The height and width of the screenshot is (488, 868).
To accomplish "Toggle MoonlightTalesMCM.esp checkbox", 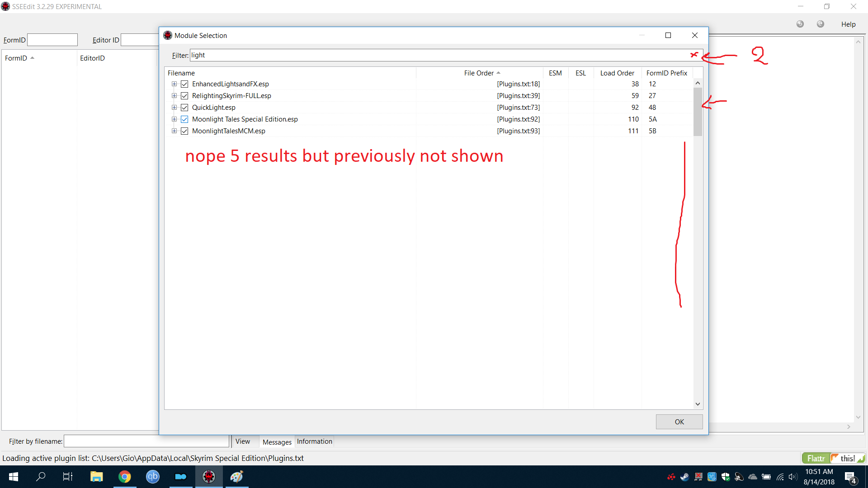I will coord(184,131).
